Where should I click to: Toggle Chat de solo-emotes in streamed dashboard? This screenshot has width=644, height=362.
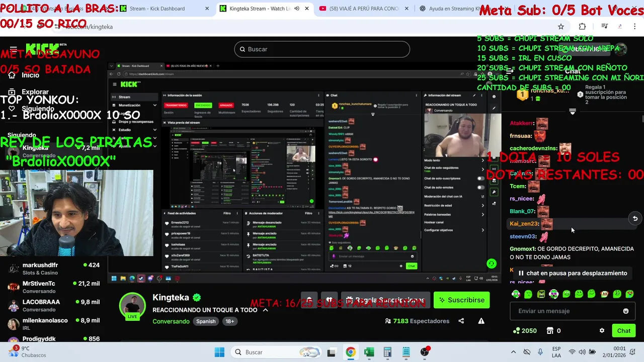point(480,187)
